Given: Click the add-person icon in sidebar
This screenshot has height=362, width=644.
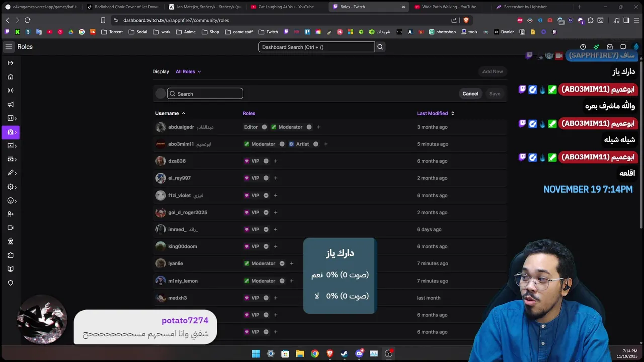Looking at the screenshot, I should click(10, 214).
